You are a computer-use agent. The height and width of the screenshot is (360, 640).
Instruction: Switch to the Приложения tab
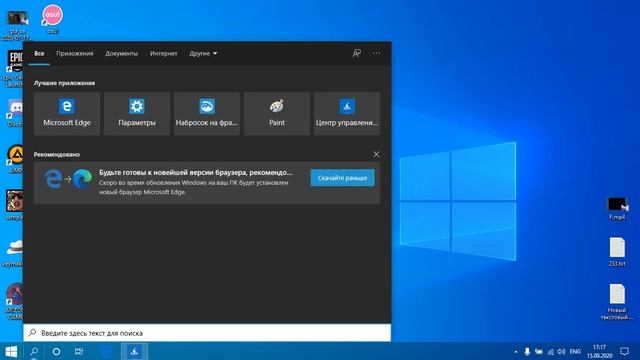[x=75, y=53]
